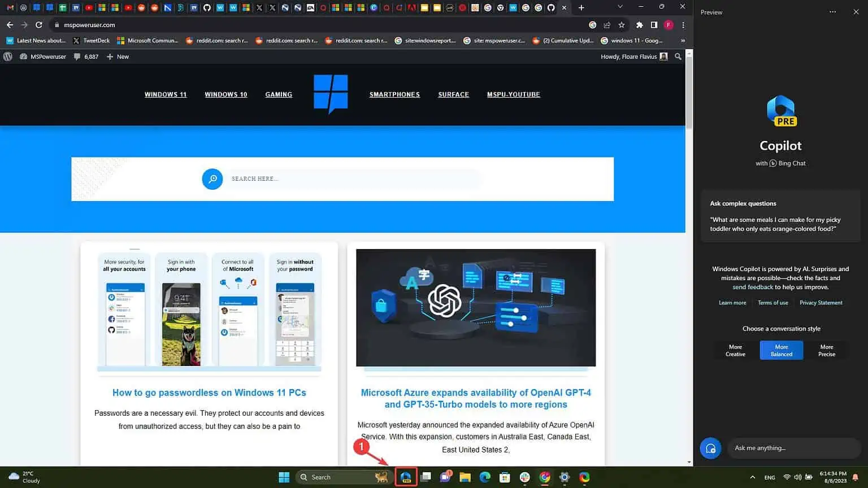Click the Windows taskbar Search box

point(343,477)
